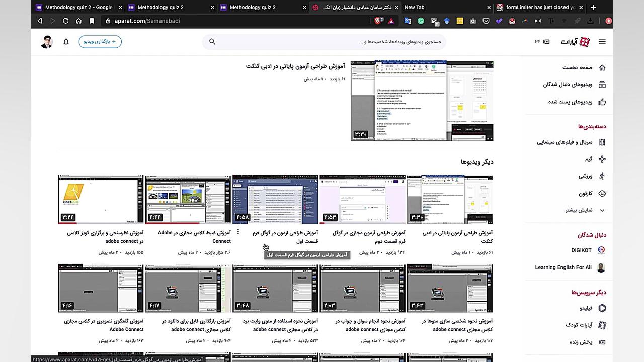Open the DIGIKOT channel link

[x=581, y=250]
